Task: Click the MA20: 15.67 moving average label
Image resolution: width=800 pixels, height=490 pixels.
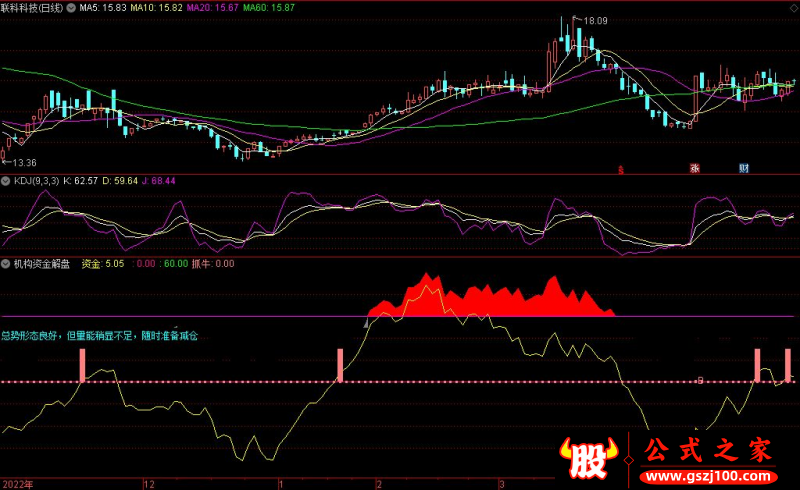Action: tap(212, 8)
